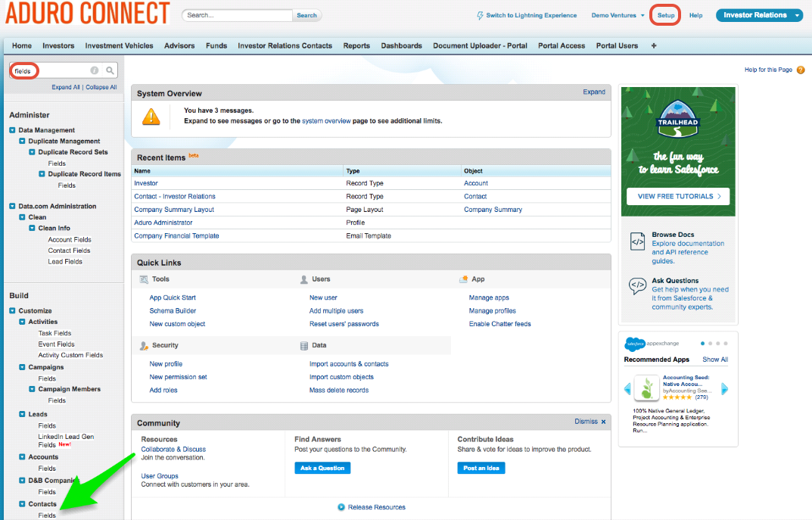This screenshot has width=812, height=520.
Task: Click the Accounting Seed app thumbnail
Action: click(x=646, y=388)
